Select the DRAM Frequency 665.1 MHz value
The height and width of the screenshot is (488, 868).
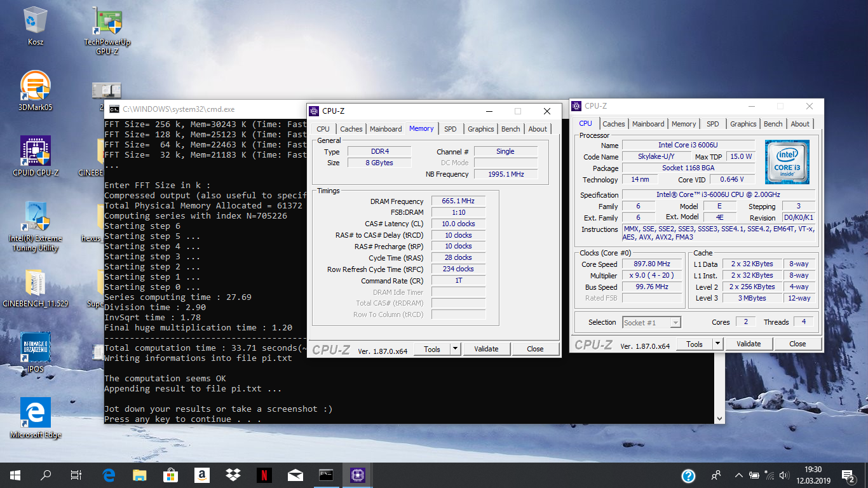(458, 201)
